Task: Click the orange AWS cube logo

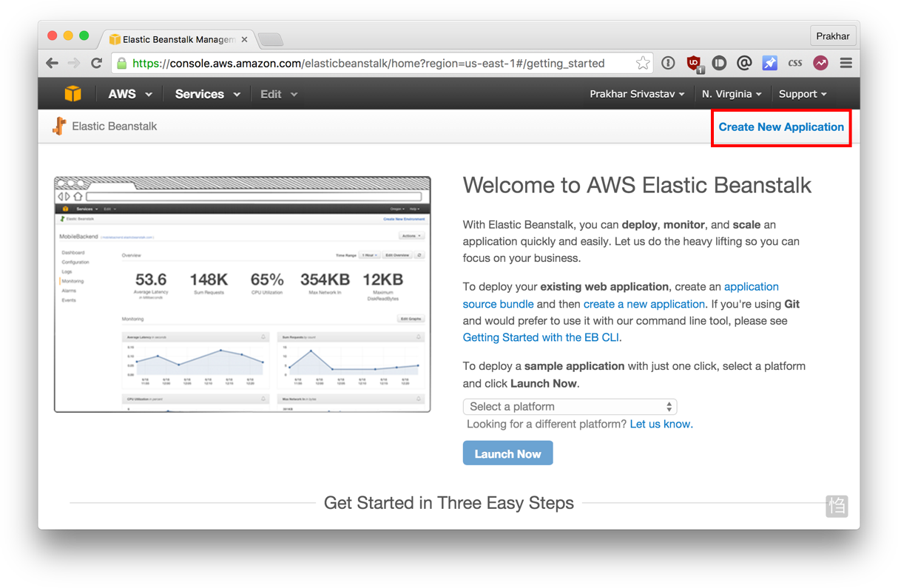Action: 72,94
